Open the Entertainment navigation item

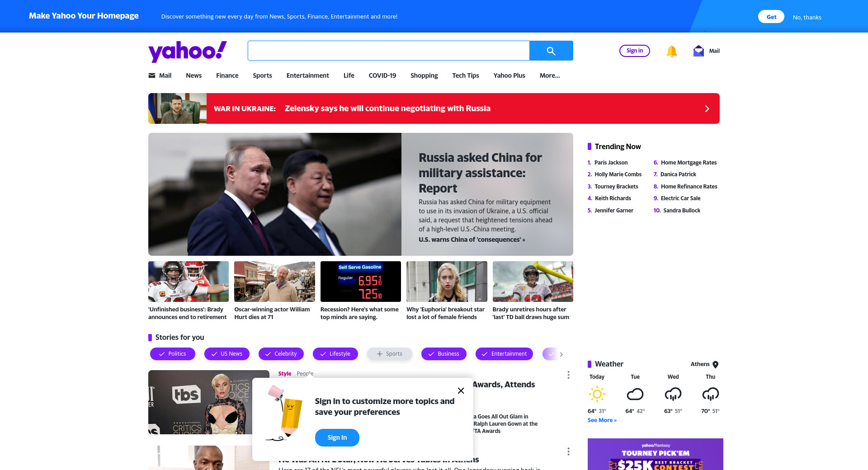coord(307,75)
